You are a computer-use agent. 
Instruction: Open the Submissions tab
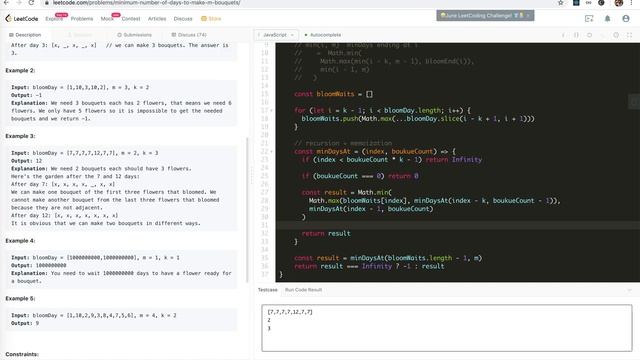(134, 35)
